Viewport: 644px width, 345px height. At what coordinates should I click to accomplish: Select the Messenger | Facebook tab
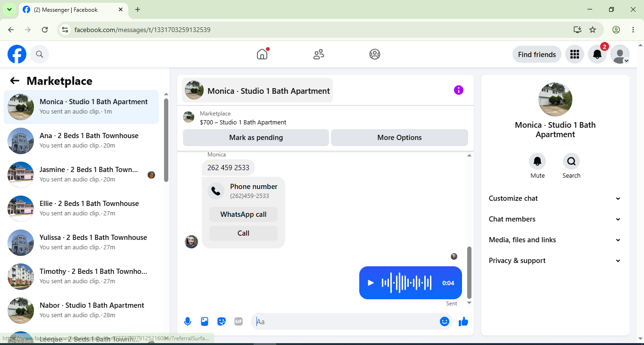tap(74, 9)
